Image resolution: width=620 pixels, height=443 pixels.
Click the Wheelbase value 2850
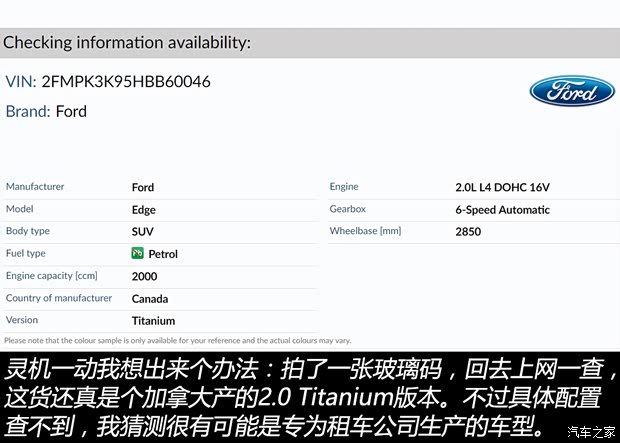click(468, 232)
